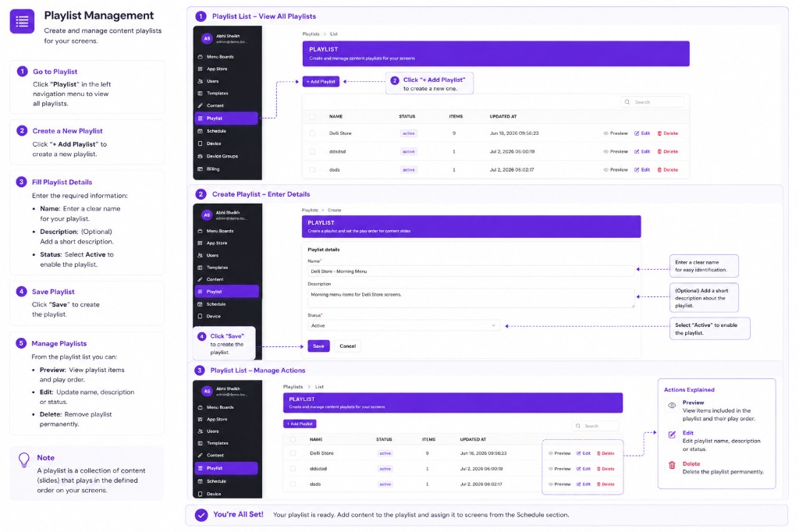The height and width of the screenshot is (532, 799).
Task: Click the Save button in Create Playlist form
Action: tap(318, 346)
